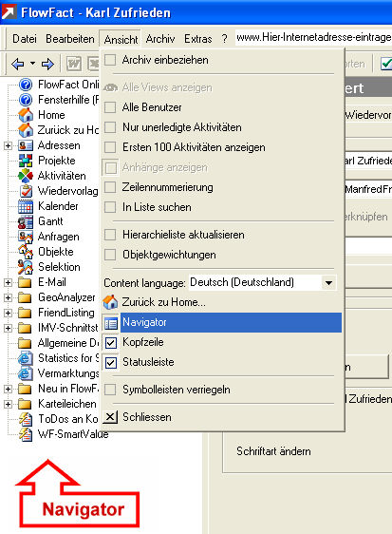This screenshot has height=534, width=392.
Task: Open the Content language dropdown
Action: coord(328,282)
